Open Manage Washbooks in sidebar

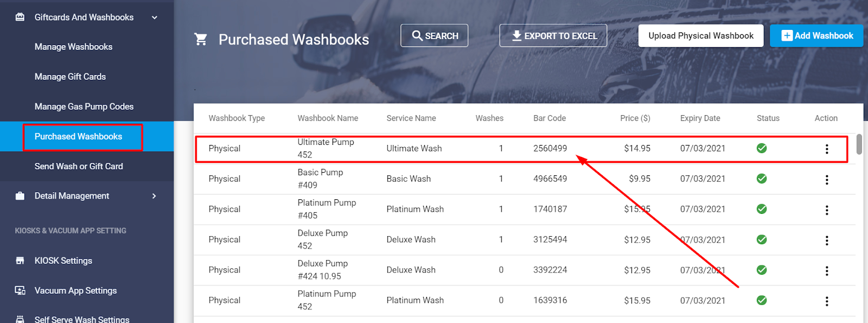tap(73, 47)
